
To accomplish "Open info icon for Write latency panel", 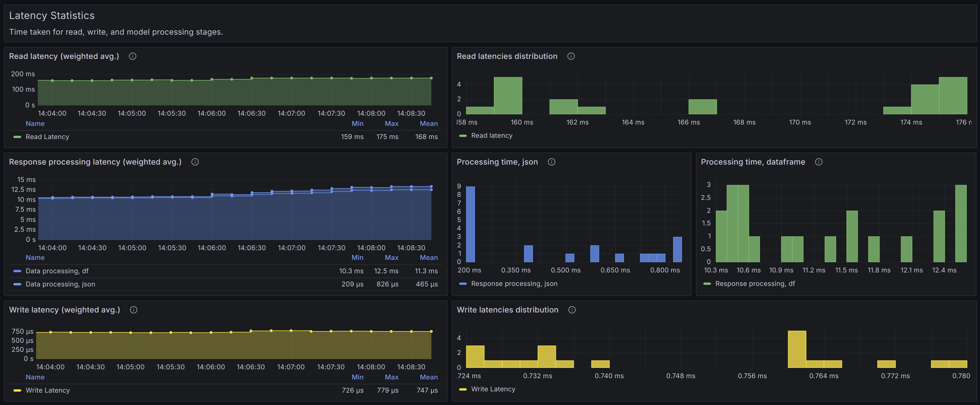I will click(x=133, y=310).
